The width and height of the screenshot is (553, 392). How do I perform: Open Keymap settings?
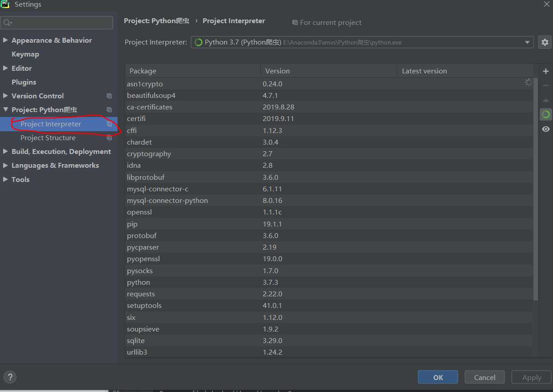pos(25,54)
